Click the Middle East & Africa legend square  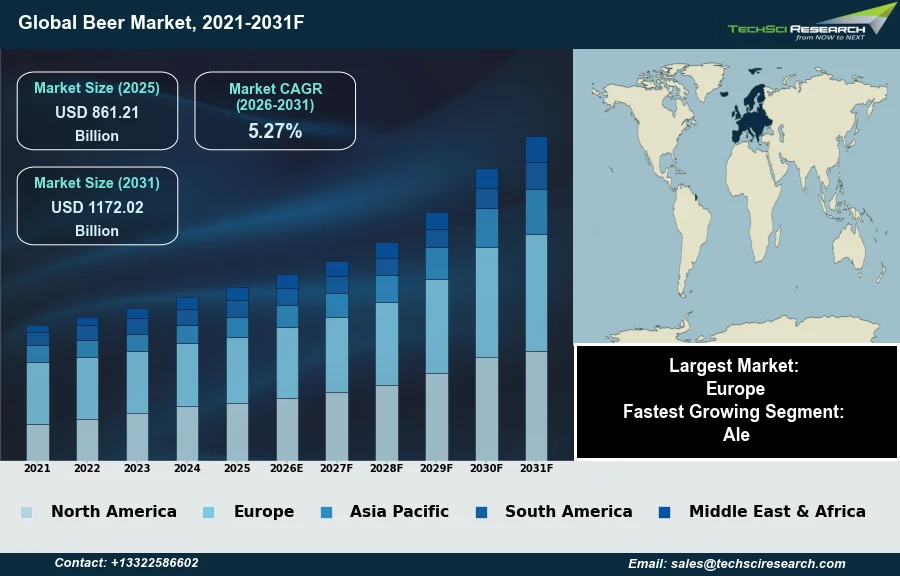[665, 512]
